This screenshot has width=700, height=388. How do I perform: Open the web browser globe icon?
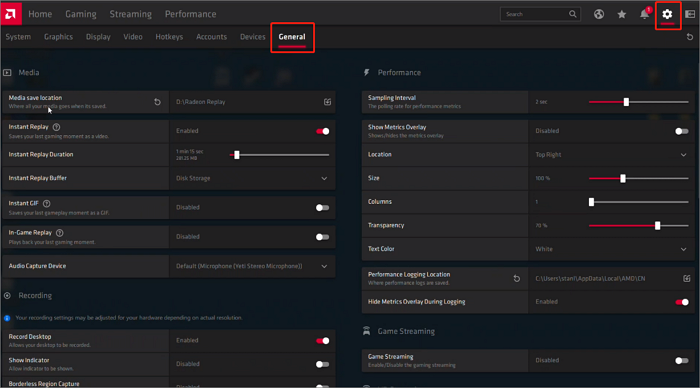(x=599, y=14)
